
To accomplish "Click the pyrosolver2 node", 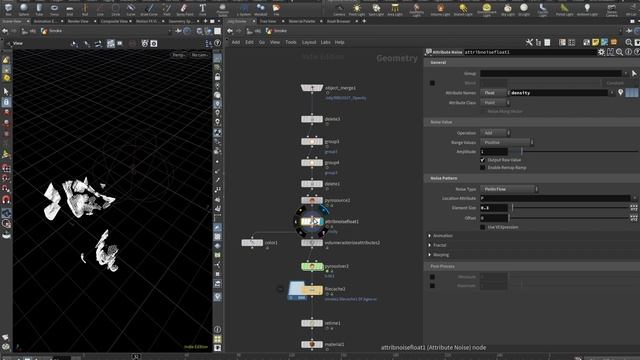I will 312,267.
